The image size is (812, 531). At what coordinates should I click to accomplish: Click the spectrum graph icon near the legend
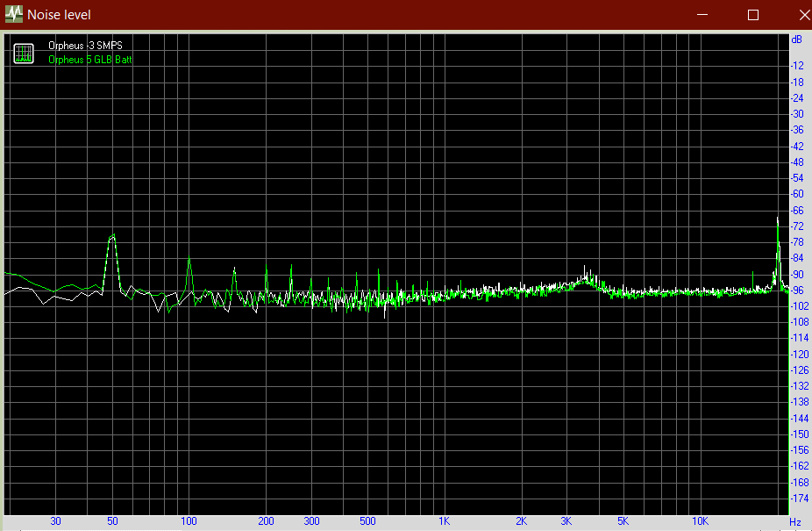tap(24, 54)
